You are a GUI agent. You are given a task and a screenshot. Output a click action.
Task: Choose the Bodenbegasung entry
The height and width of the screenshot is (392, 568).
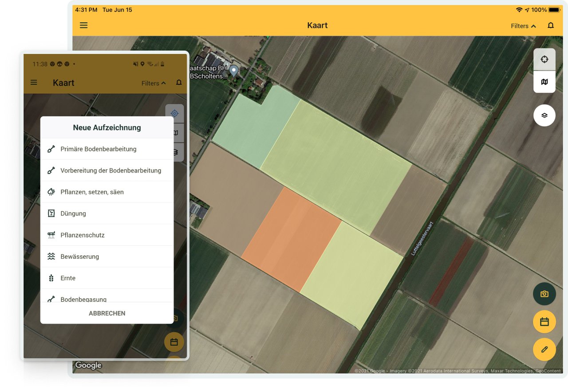pyautogui.click(x=107, y=296)
